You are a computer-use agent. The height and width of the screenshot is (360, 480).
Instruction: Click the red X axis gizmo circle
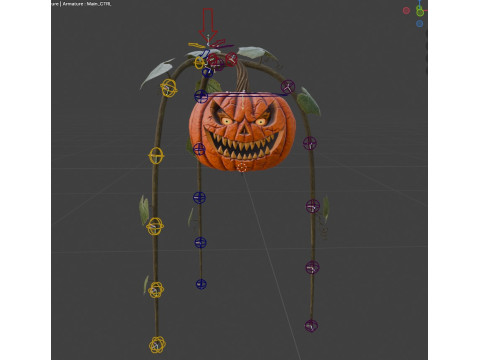(x=406, y=11)
